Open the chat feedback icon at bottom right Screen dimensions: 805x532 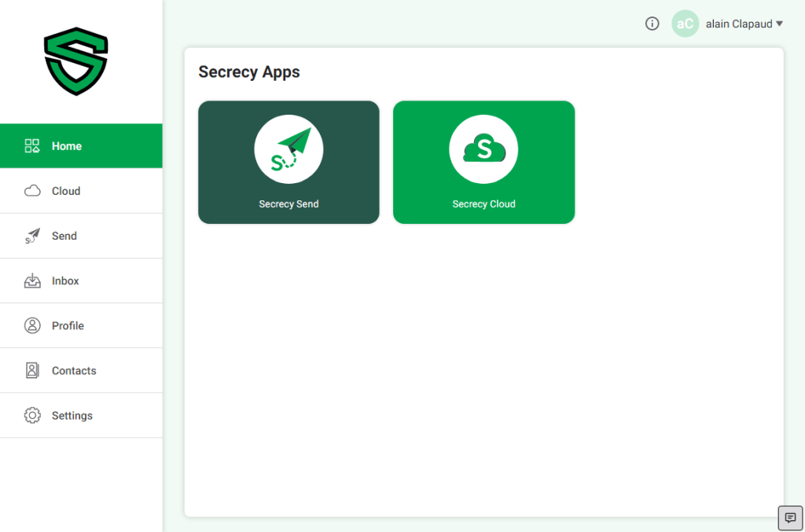[x=790, y=518]
